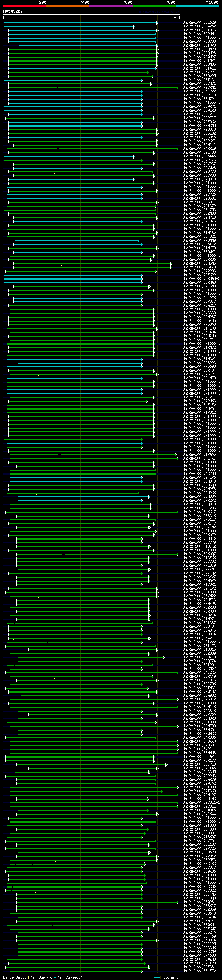Select the UniRef100_Q2QNR7 label
The image size is (222, 980).
tap(199, 57)
